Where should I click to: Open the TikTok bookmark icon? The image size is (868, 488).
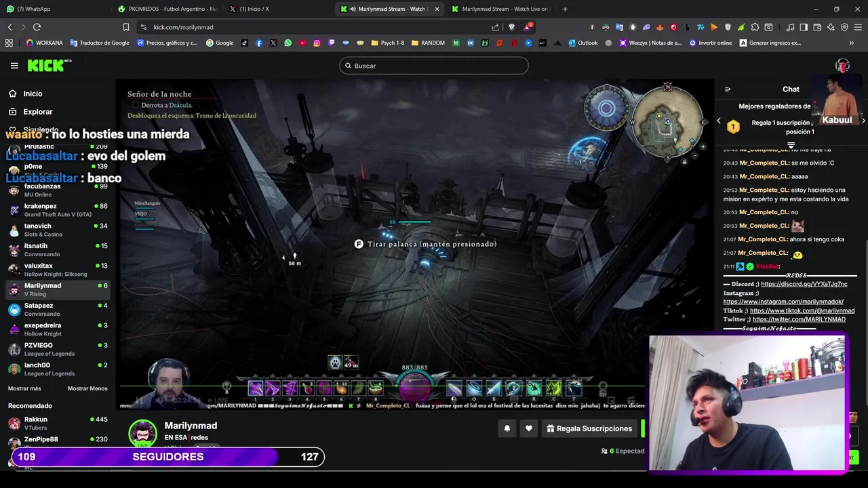[x=245, y=43]
